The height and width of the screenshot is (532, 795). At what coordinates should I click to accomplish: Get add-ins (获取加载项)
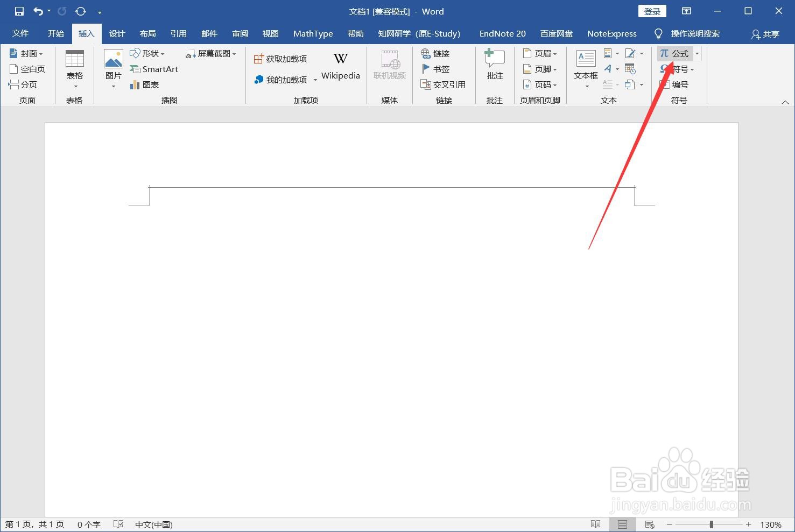pos(280,59)
